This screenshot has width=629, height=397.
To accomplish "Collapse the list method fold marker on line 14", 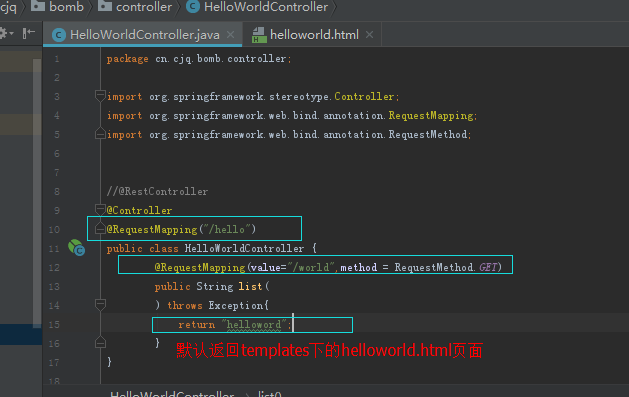I will point(100,304).
